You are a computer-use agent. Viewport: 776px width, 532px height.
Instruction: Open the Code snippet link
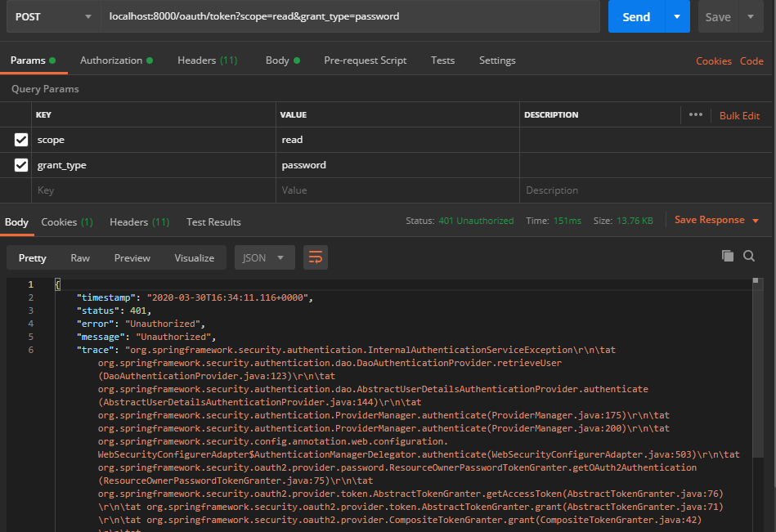pos(751,60)
